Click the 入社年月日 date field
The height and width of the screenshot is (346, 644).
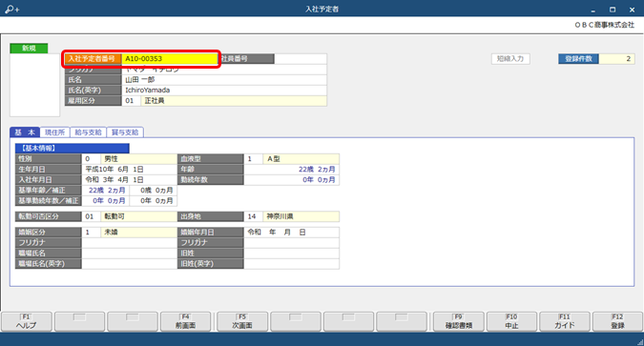[129, 180]
